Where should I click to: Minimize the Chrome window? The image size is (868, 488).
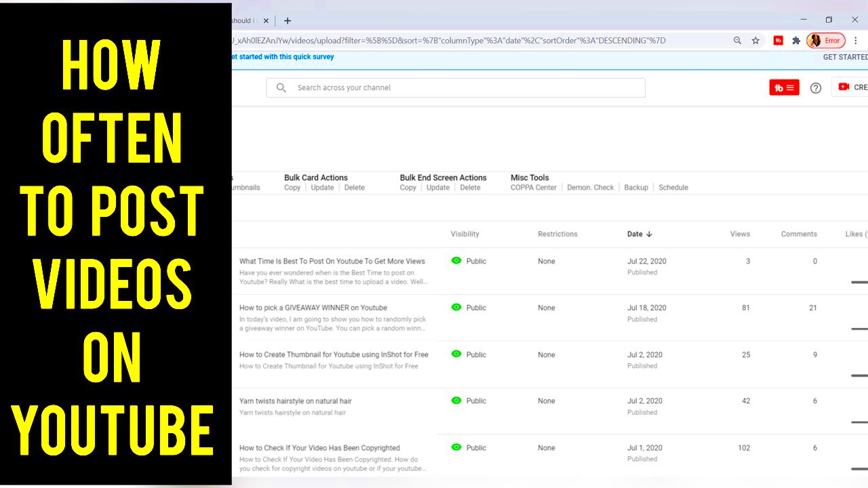click(x=804, y=20)
